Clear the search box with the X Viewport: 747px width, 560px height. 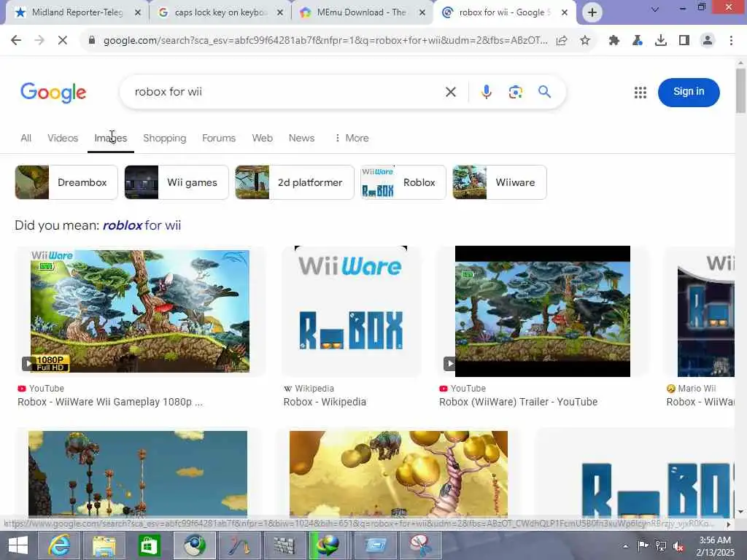pos(451,92)
